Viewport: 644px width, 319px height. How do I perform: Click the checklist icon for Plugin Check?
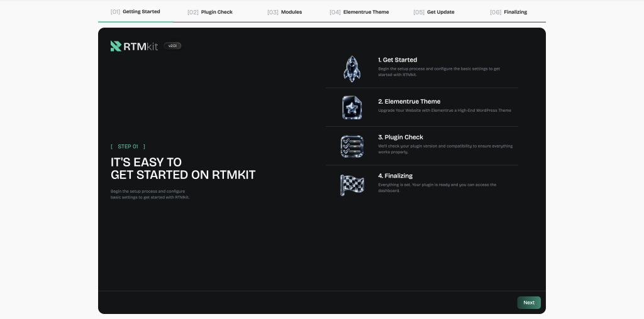[x=352, y=146]
